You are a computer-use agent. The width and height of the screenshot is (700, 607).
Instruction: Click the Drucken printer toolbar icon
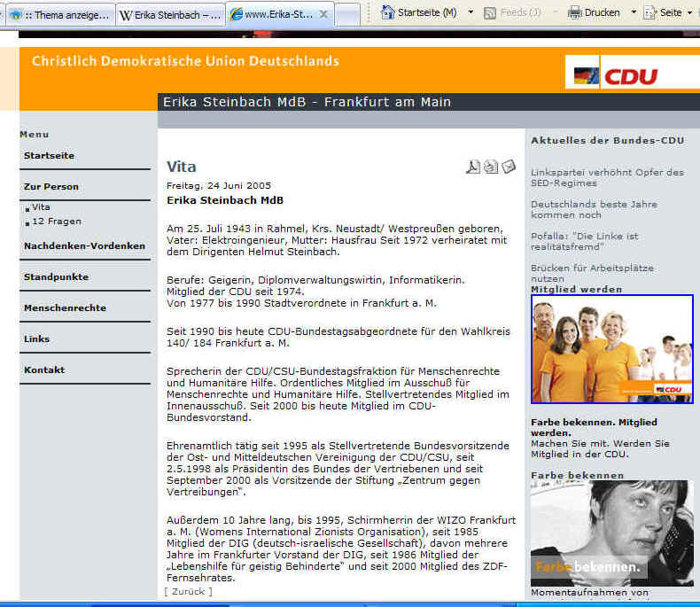click(x=575, y=12)
